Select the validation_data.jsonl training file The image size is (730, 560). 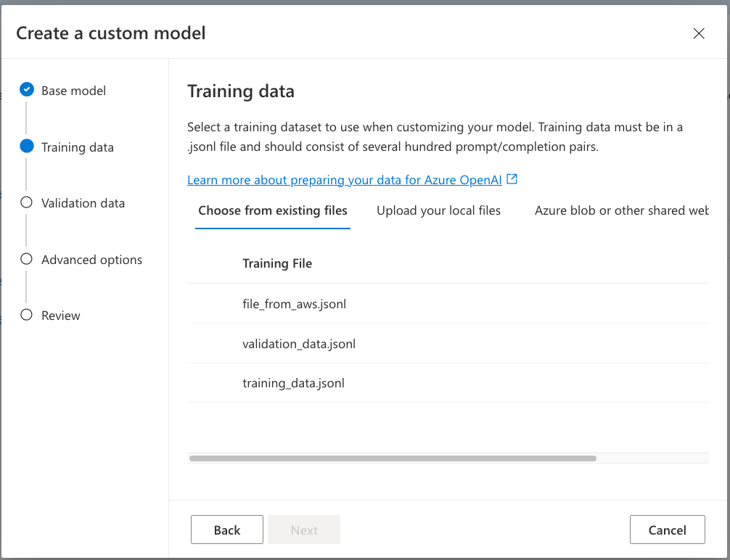(x=298, y=343)
